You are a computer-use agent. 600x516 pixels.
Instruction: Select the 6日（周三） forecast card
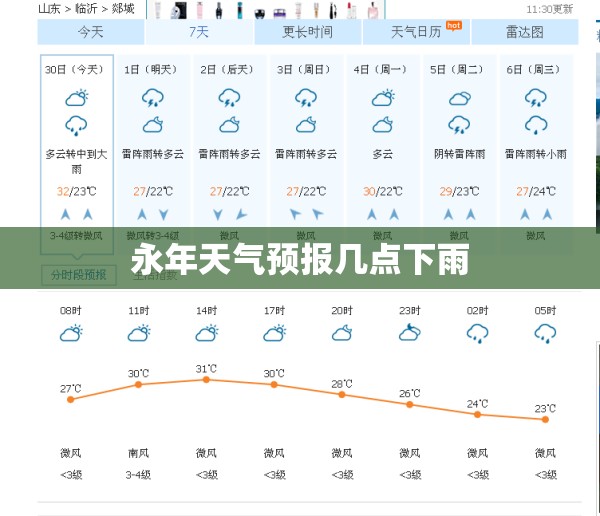pyautogui.click(x=536, y=155)
